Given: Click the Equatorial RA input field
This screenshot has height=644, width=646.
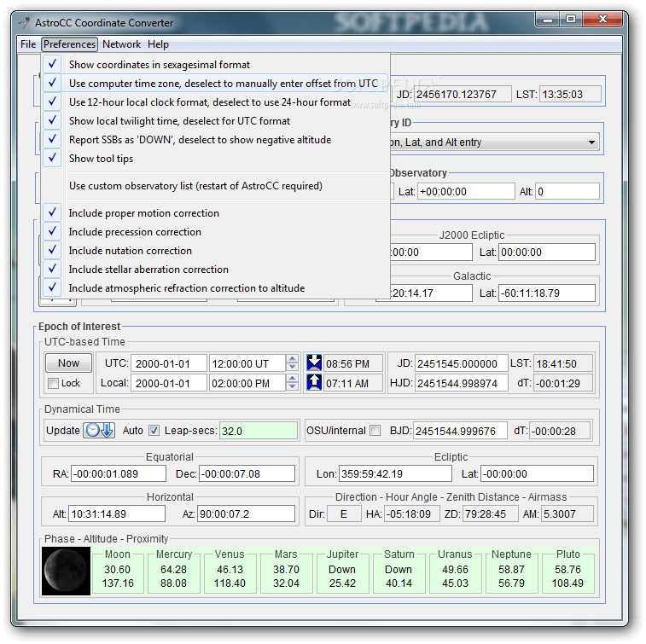Looking at the screenshot, I should (x=119, y=473).
